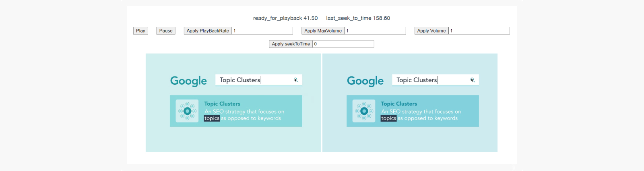The image size is (644, 171).
Task: Click highlighted 'topics' word in left video
Action: pyautogui.click(x=212, y=118)
